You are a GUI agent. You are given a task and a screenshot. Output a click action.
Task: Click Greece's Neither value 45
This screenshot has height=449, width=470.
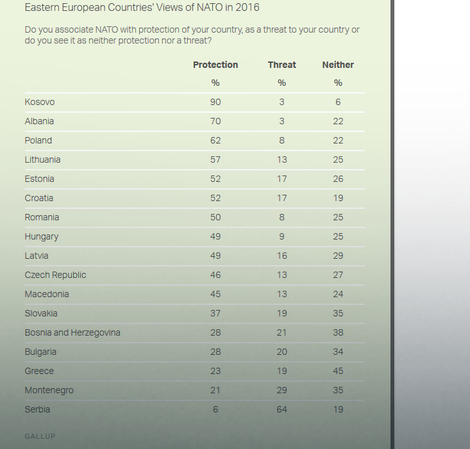pyautogui.click(x=338, y=371)
